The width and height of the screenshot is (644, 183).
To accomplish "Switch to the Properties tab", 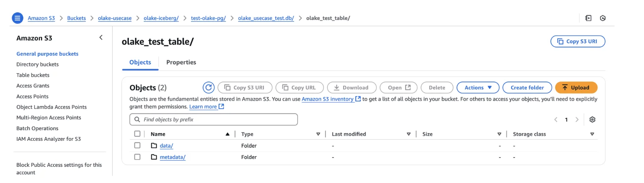I will [x=181, y=62].
